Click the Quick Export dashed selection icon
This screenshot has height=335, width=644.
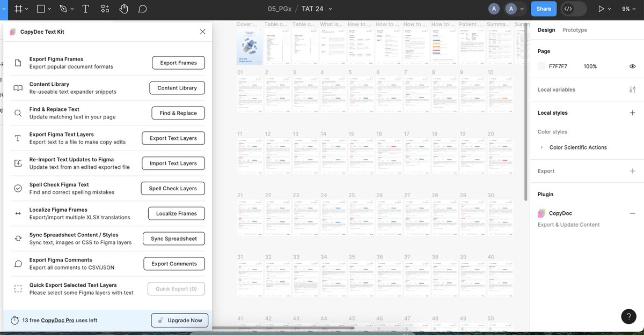coord(18,289)
